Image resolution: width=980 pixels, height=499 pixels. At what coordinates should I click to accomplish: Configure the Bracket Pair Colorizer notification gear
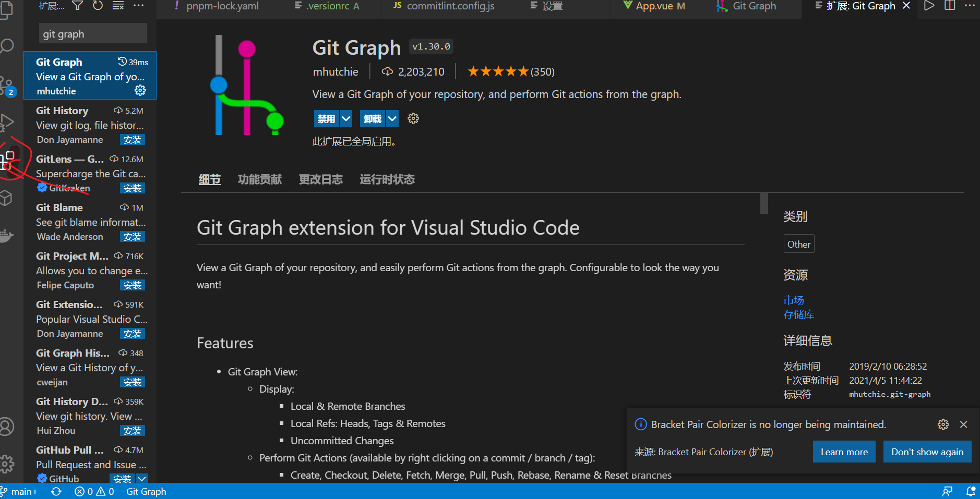[x=943, y=424]
